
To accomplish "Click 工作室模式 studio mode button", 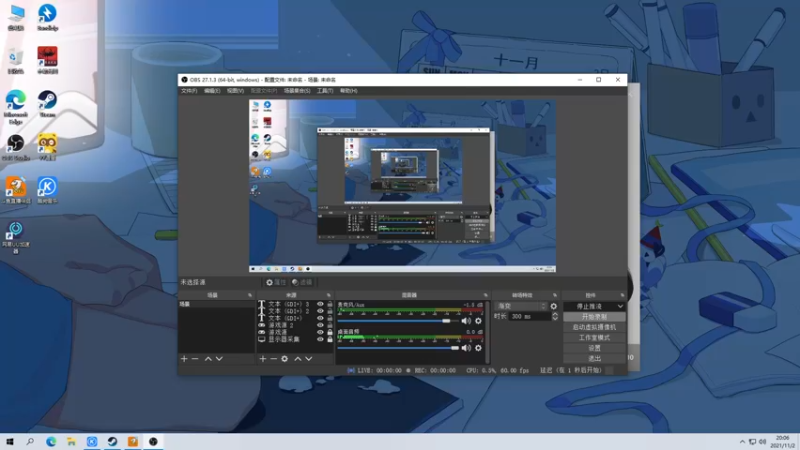I will (x=594, y=338).
